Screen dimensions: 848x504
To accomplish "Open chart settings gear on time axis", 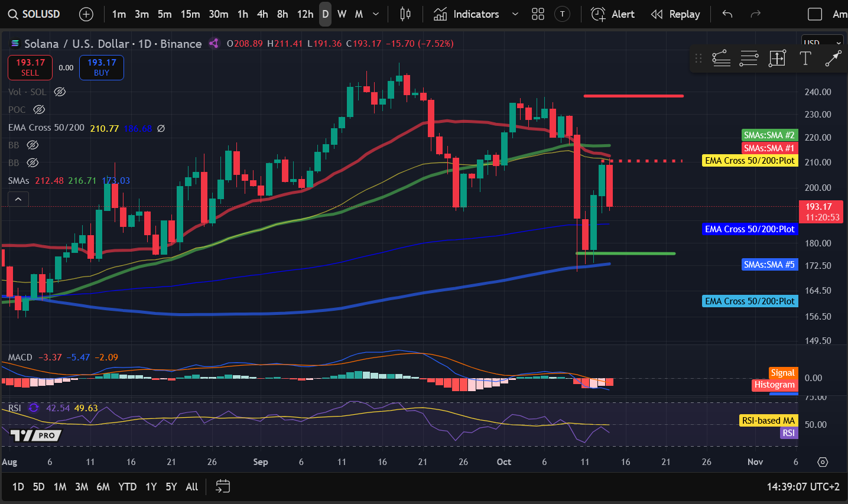I will (823, 462).
